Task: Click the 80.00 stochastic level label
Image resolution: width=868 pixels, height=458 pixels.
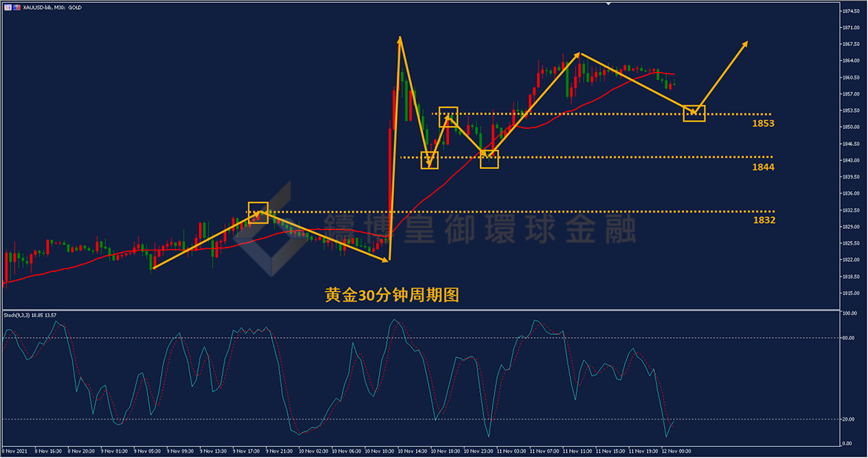Action: tap(848, 338)
